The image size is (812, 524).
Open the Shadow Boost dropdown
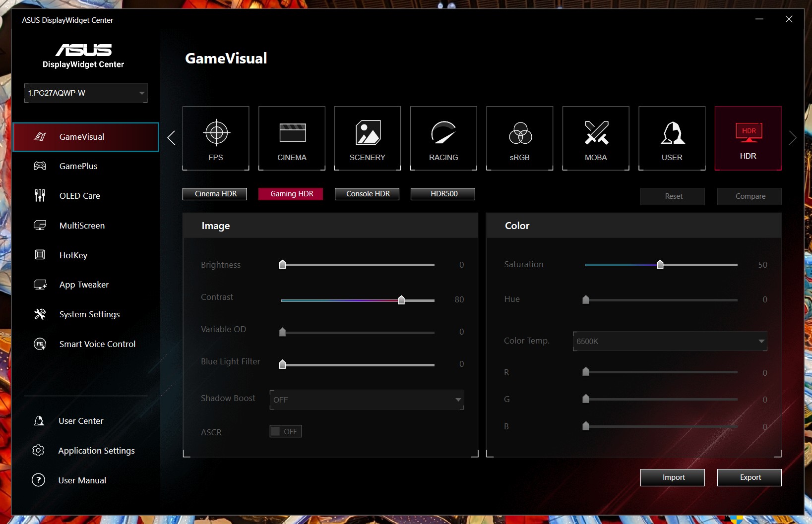pos(367,400)
